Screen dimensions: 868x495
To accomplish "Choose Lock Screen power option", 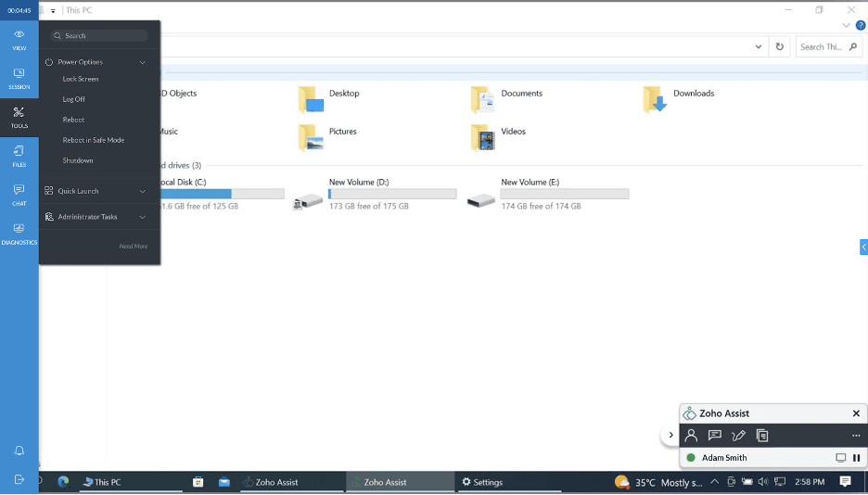I will 81,79.
